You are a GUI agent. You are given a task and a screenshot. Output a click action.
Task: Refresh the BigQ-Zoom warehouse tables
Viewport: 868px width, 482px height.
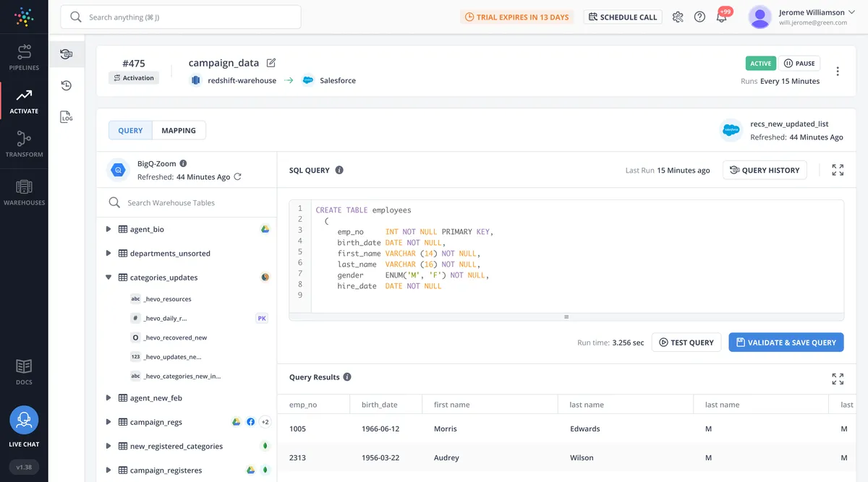[x=237, y=176]
